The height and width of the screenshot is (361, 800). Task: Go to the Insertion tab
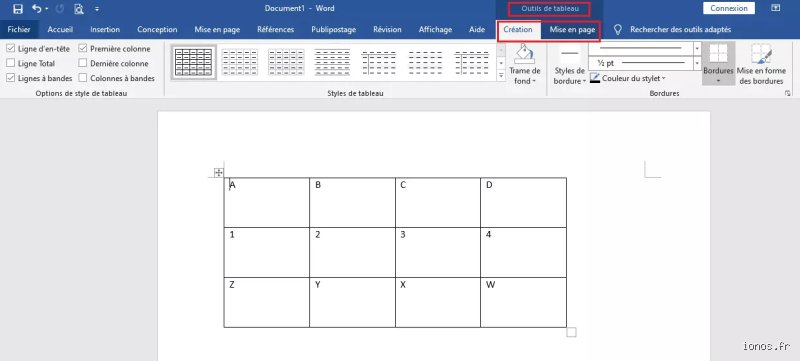tap(105, 30)
